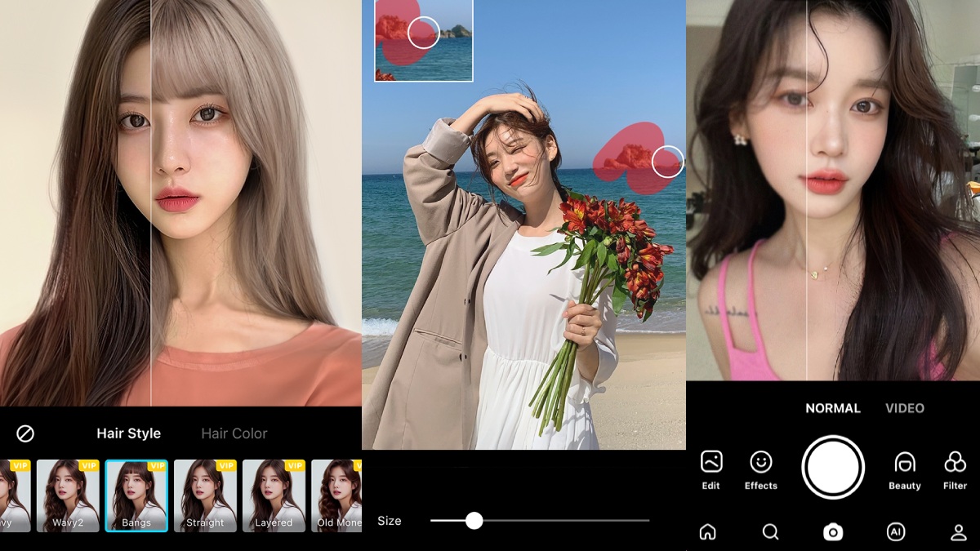Select the Hair Style tab
The image size is (980, 551).
(128, 433)
